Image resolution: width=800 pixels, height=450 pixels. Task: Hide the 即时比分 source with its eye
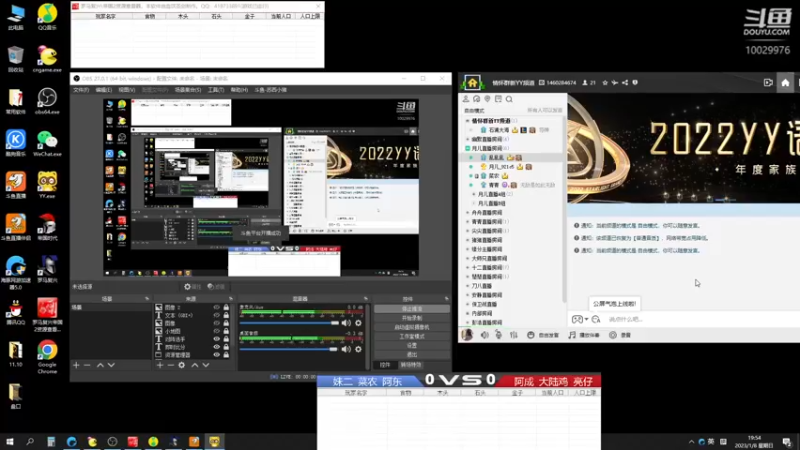[217, 347]
